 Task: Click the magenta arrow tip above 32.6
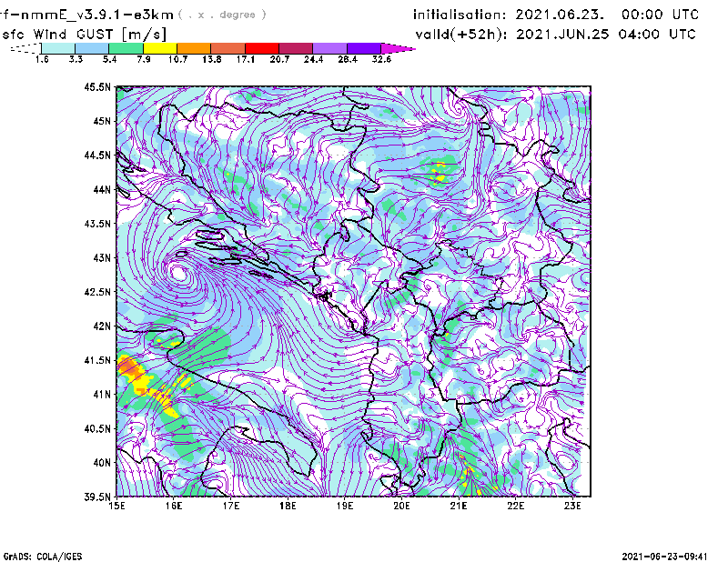click(398, 48)
